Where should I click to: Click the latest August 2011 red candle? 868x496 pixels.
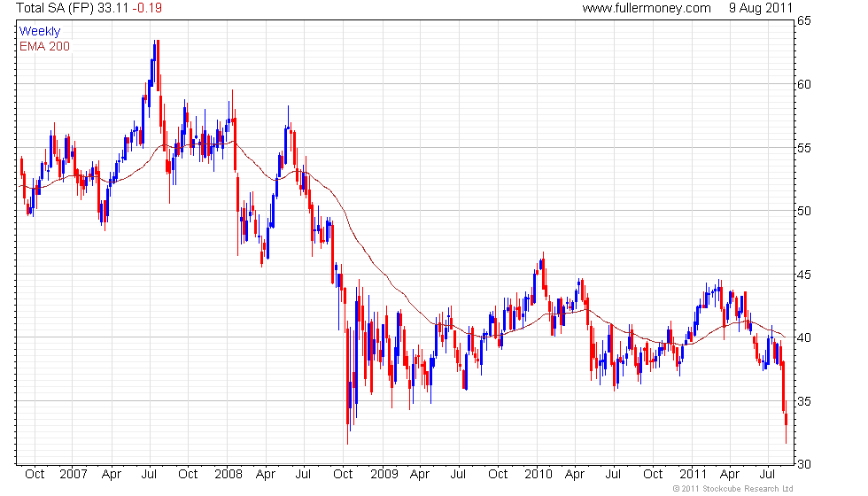787,423
